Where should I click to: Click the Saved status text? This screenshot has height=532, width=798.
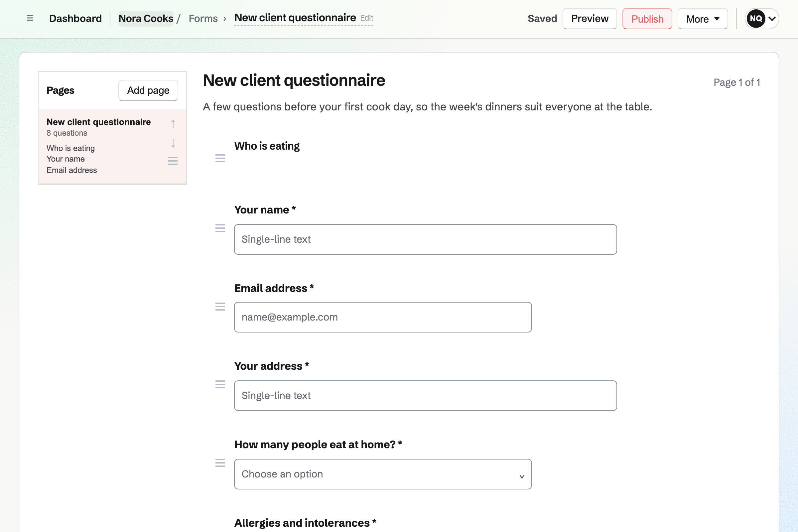click(542, 18)
